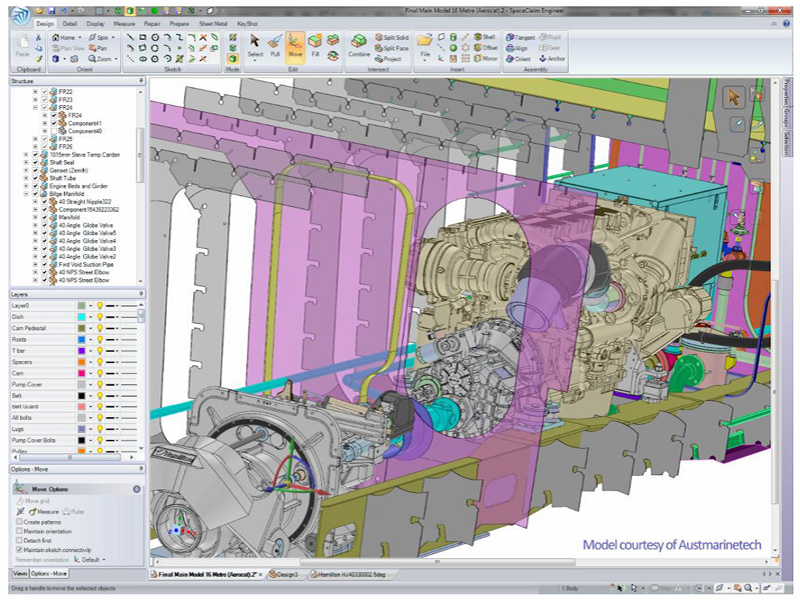Click the Select arrow tool
This screenshot has height=600, width=800.
pyautogui.click(x=255, y=46)
